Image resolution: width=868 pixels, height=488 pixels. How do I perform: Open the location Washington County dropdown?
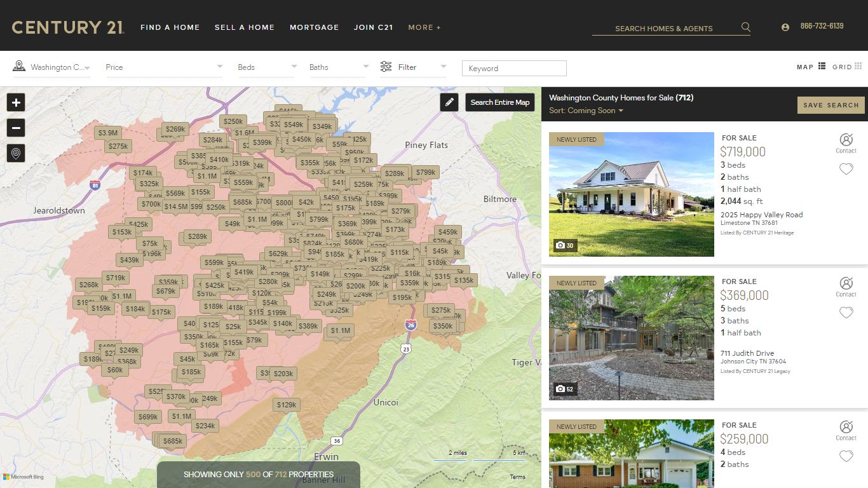51,67
